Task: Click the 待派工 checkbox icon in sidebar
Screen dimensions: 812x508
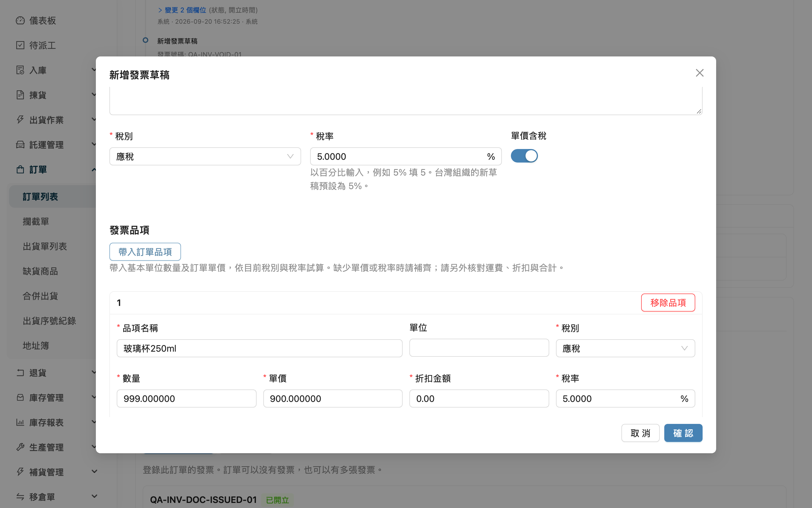Action: (x=20, y=45)
